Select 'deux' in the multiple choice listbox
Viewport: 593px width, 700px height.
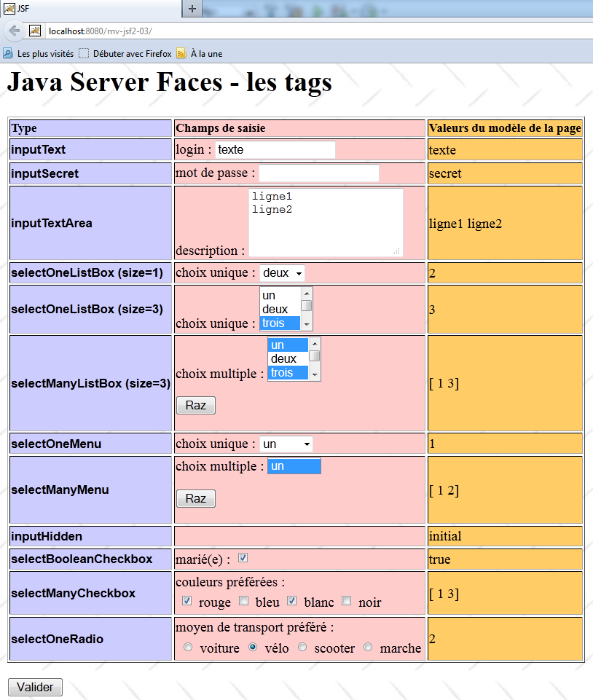coord(284,358)
